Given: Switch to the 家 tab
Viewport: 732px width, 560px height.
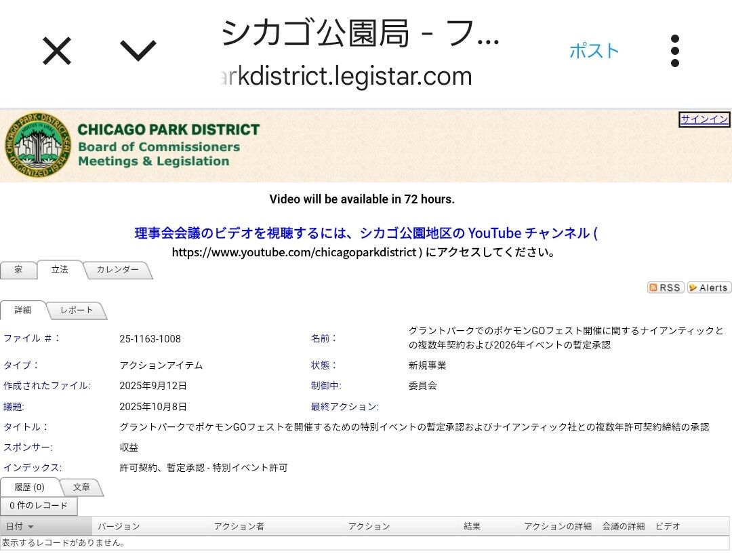Looking at the screenshot, I should (18, 269).
